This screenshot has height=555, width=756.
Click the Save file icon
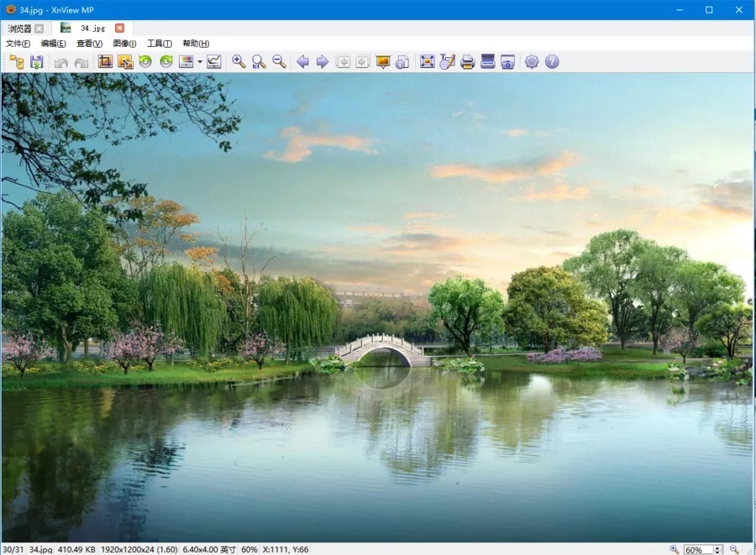click(37, 61)
